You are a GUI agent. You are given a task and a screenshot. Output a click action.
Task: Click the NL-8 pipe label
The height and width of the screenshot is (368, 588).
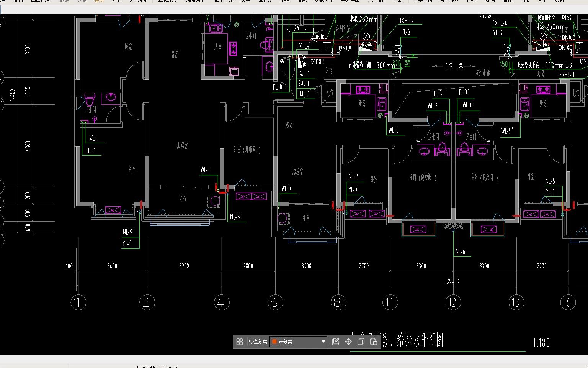click(x=235, y=217)
